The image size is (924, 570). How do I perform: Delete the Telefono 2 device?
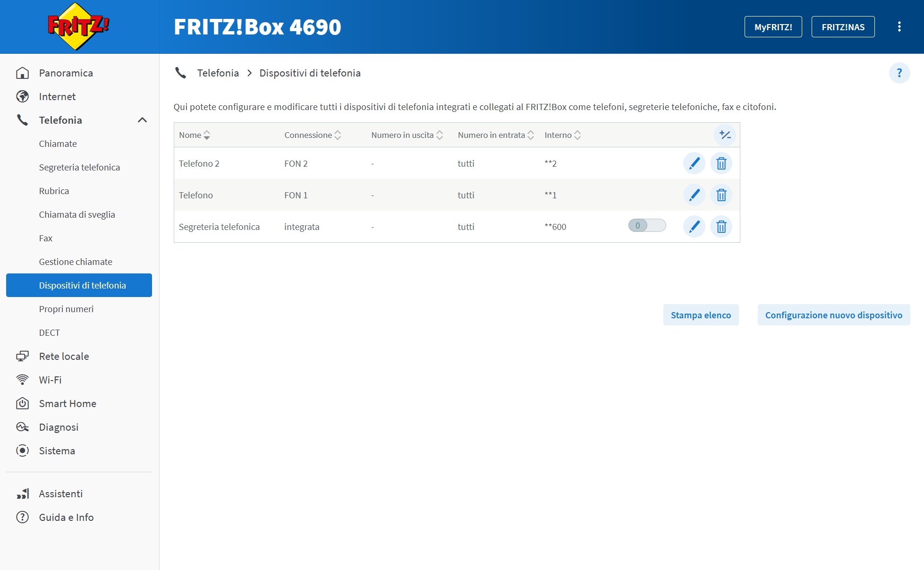pyautogui.click(x=721, y=163)
